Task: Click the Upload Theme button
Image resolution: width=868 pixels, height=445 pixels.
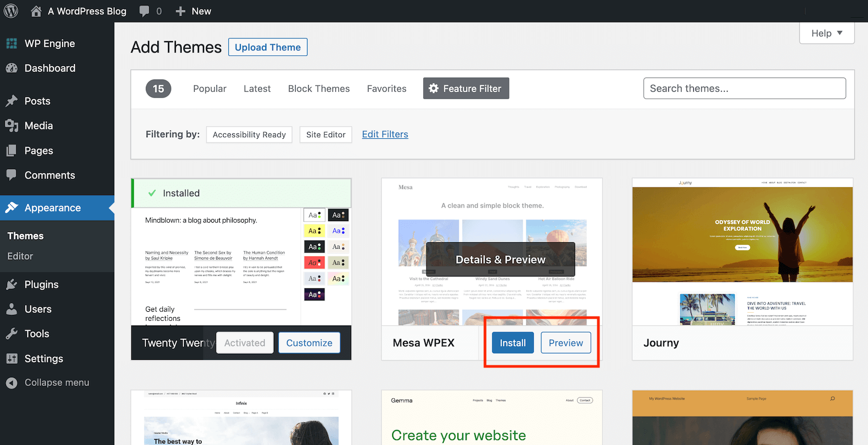Action: coord(268,47)
